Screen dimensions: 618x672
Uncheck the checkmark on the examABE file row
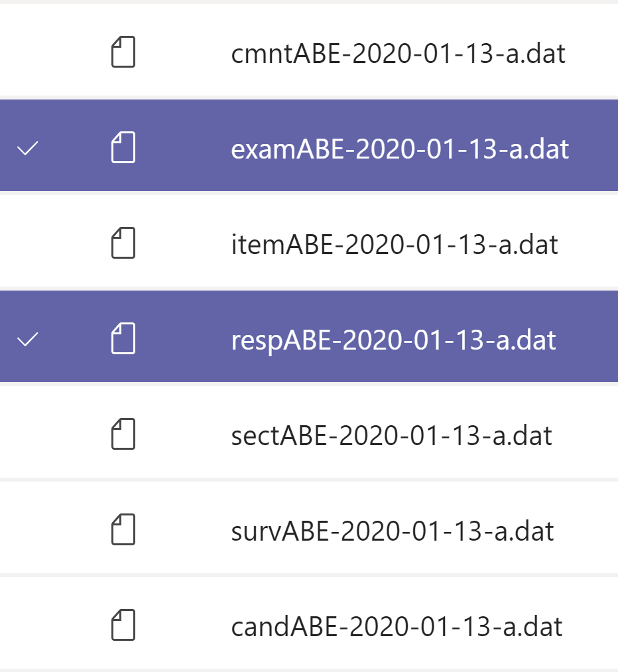click(27, 149)
